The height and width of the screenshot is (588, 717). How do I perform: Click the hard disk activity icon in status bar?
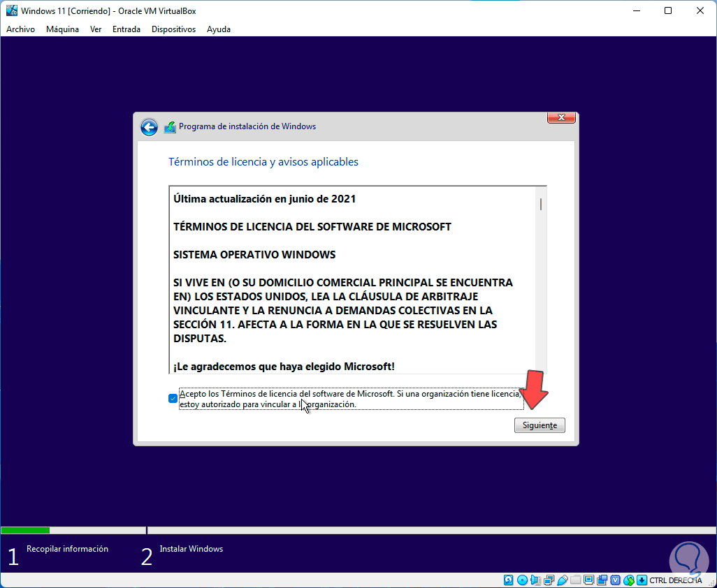508,580
